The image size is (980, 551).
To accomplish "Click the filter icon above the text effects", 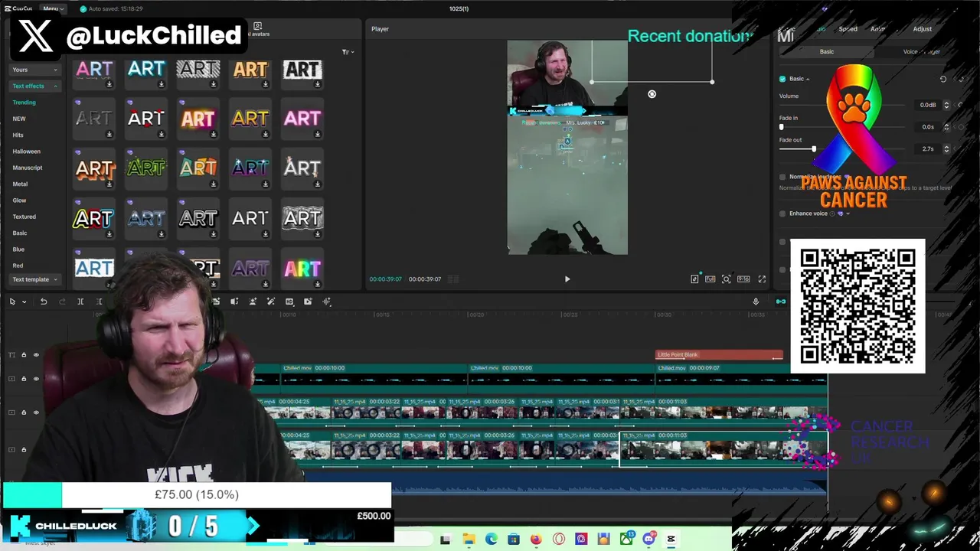I will (347, 52).
